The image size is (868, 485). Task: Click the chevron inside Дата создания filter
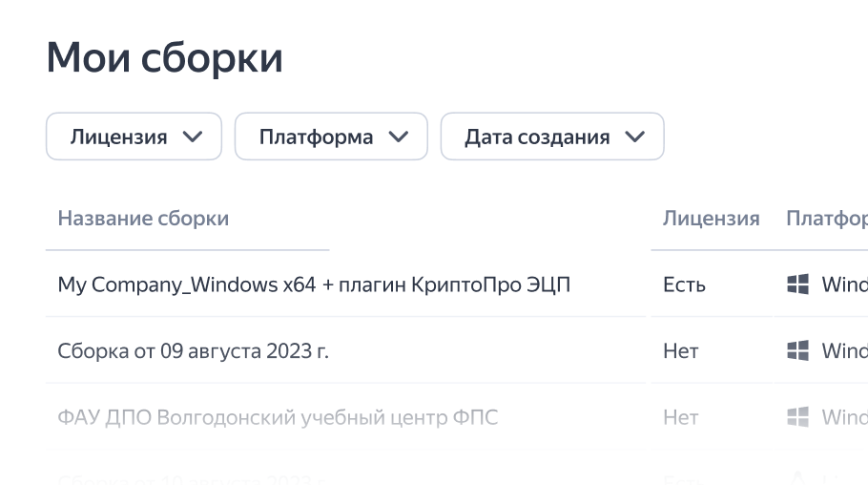(x=635, y=137)
